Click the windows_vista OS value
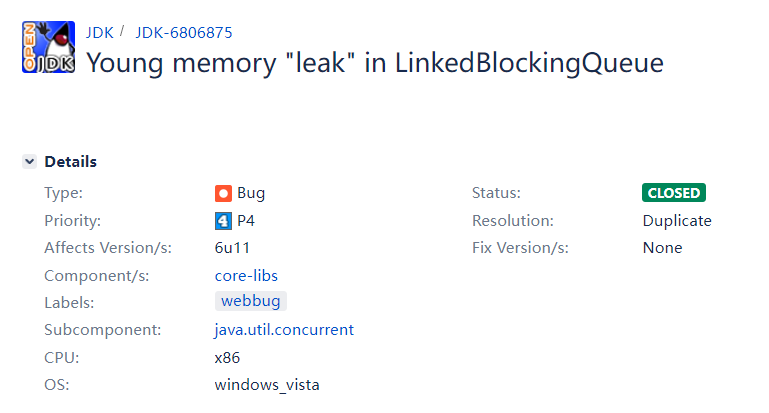This screenshot has width=769, height=413. point(267,384)
